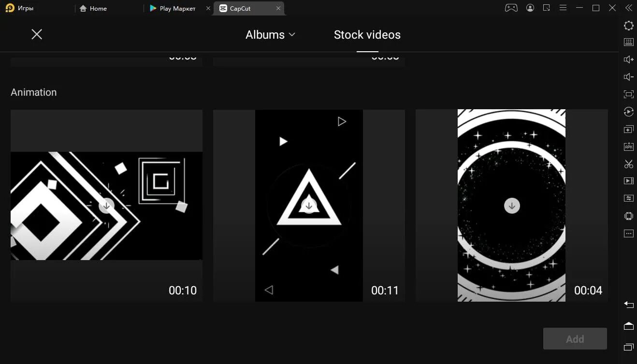Image resolution: width=637 pixels, height=364 pixels.
Task: Take a screenshot with scissors icon
Action: click(x=628, y=164)
